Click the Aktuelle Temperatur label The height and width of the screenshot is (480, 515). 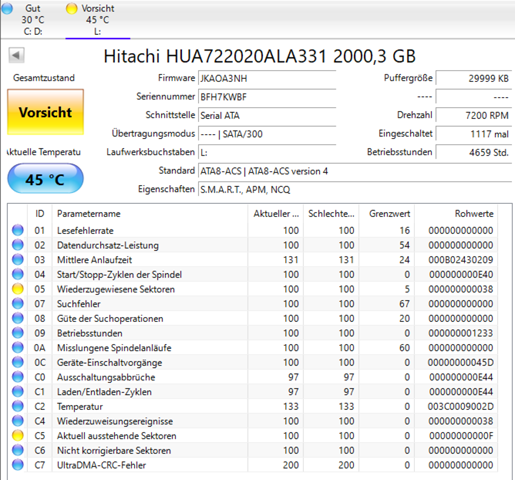(x=44, y=152)
